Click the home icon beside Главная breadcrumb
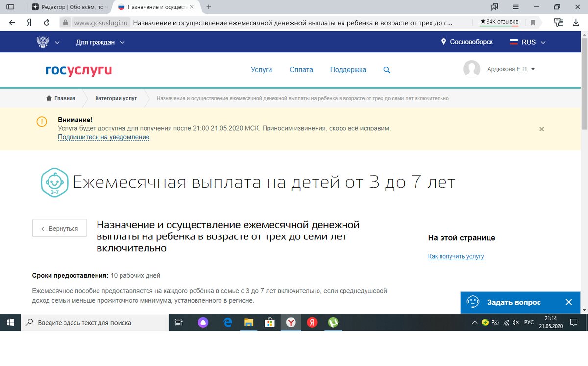588x366 pixels. point(49,98)
